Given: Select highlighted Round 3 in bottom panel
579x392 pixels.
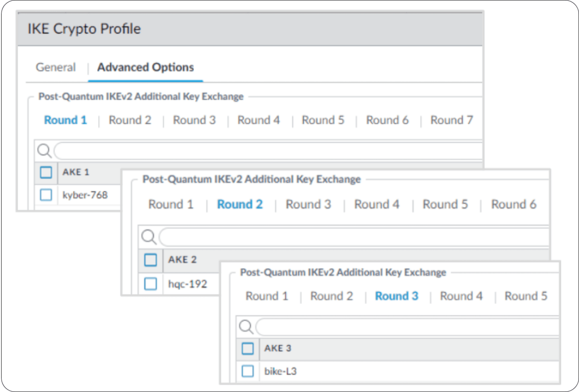Looking at the screenshot, I should click(397, 296).
